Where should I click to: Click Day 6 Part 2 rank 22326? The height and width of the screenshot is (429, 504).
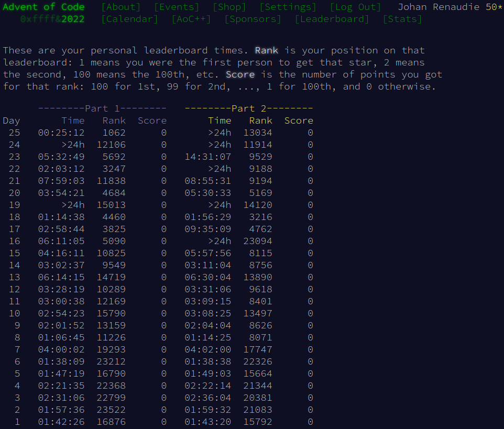(258, 361)
